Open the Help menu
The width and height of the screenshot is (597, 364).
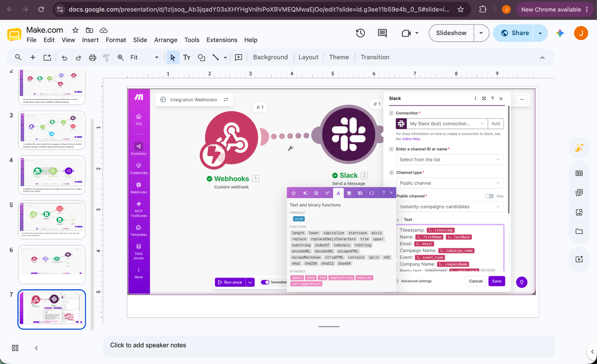point(251,40)
